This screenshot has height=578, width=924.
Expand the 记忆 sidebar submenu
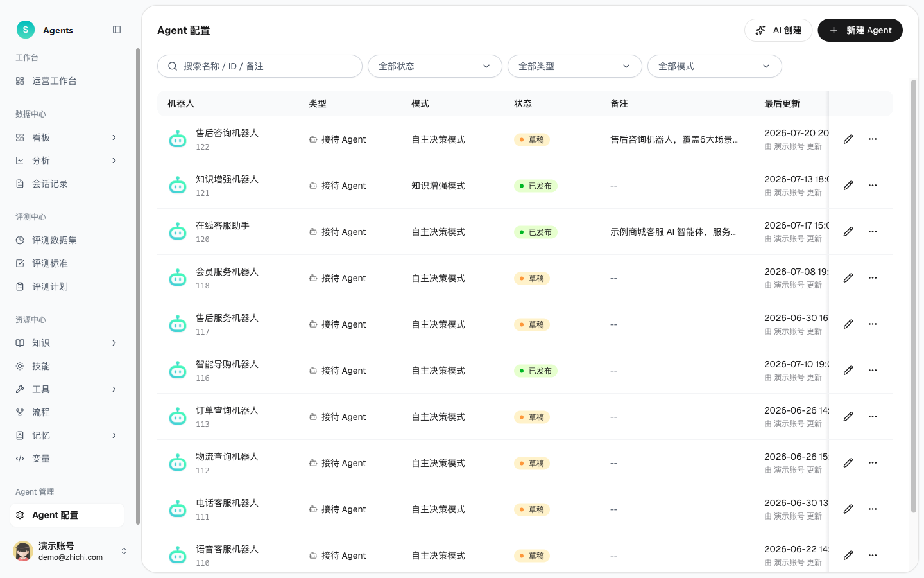(x=114, y=435)
